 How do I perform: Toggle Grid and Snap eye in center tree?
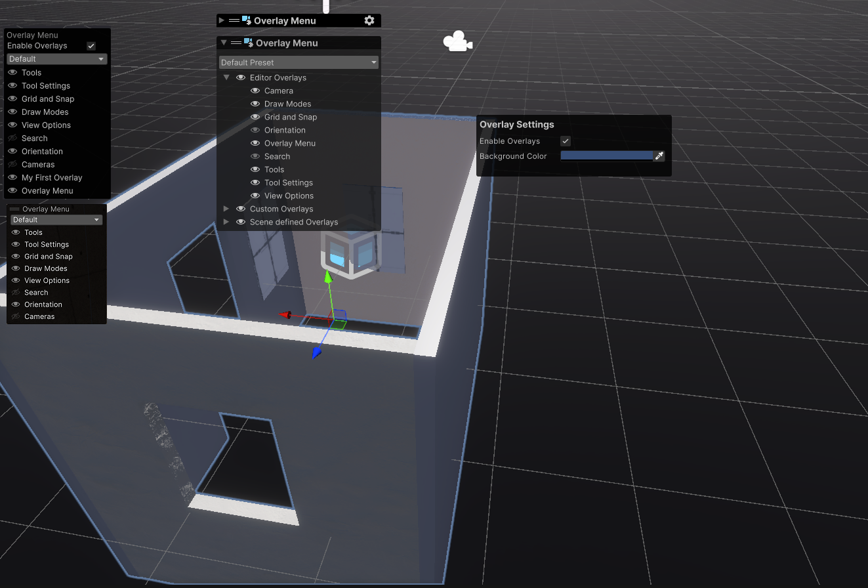[255, 117]
